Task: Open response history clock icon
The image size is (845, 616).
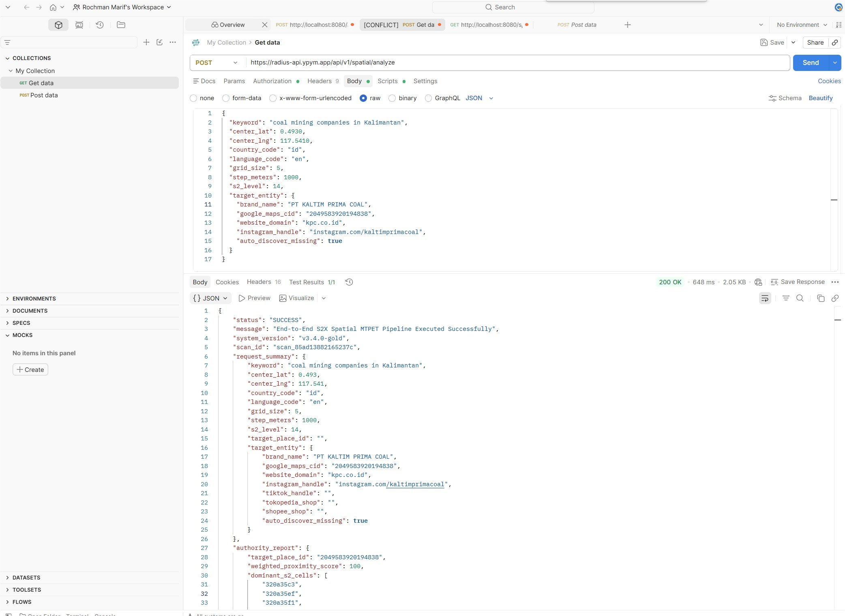Action: 349,282
